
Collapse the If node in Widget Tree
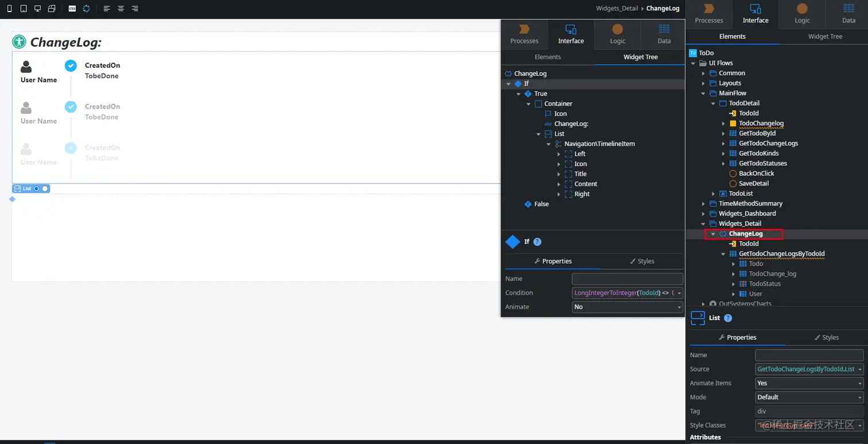click(x=509, y=84)
